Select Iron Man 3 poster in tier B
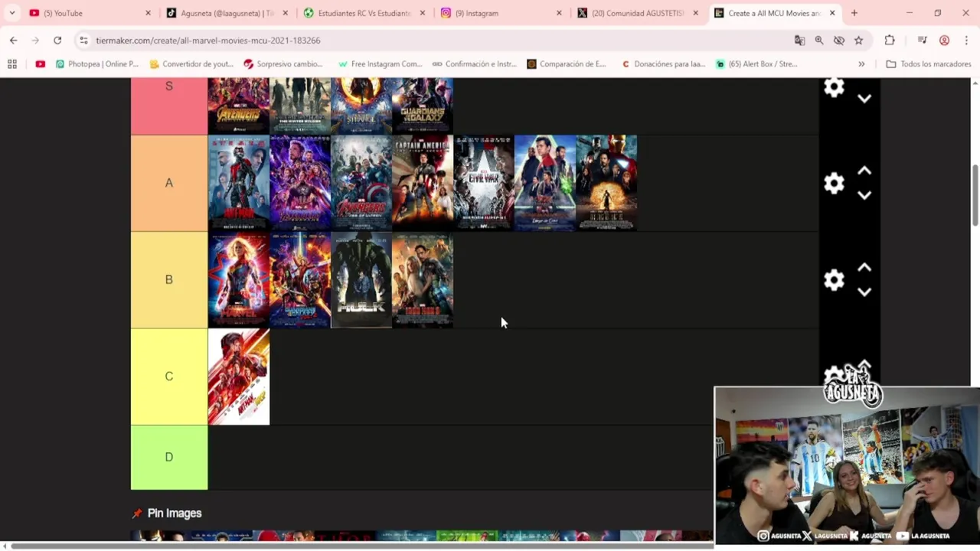Screen dimensions: 980x551 point(423,280)
